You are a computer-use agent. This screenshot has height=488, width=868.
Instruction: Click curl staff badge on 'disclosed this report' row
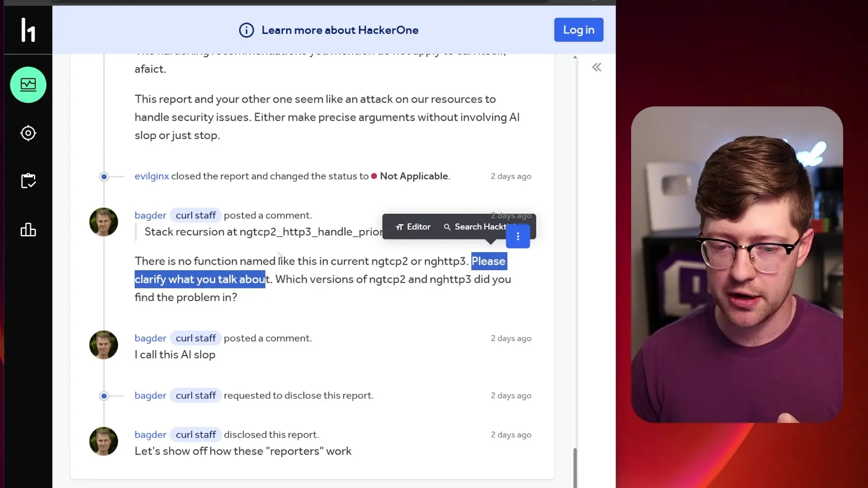click(x=196, y=435)
